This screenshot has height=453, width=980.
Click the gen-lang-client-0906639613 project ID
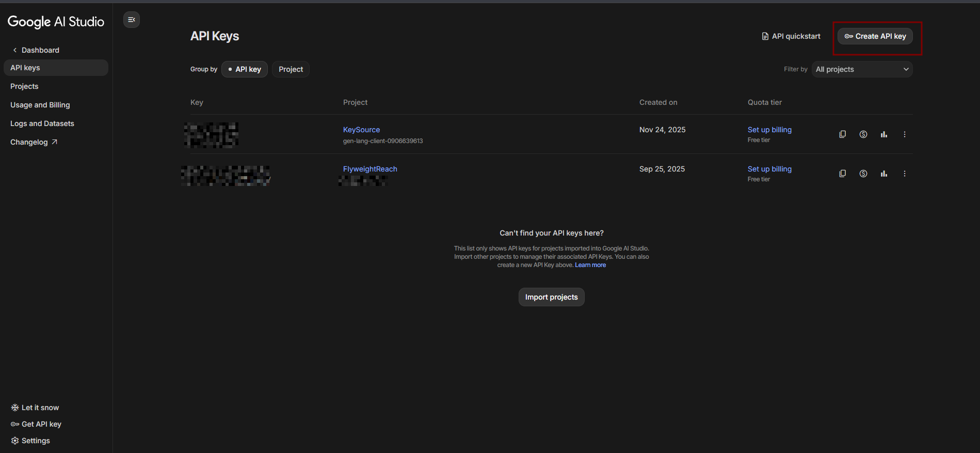point(383,141)
